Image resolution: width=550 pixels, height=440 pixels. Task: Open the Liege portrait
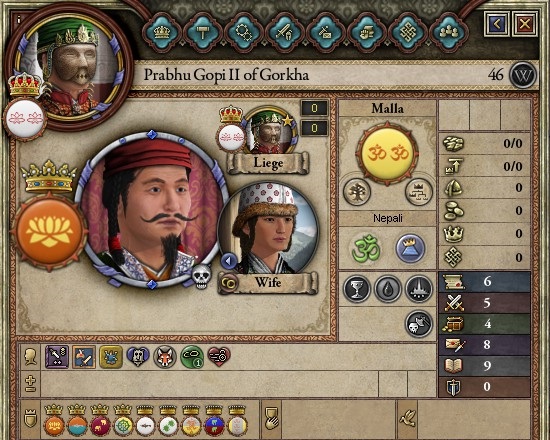(x=270, y=132)
